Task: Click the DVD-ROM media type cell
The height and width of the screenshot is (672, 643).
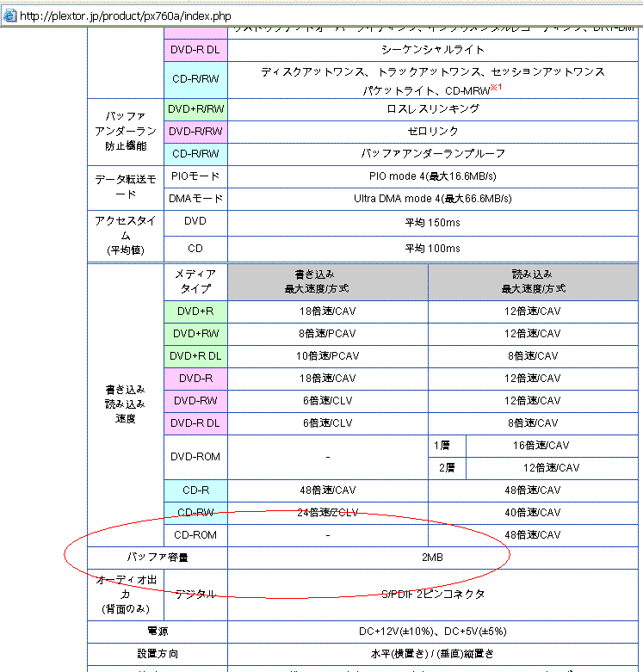Action: click(195, 457)
